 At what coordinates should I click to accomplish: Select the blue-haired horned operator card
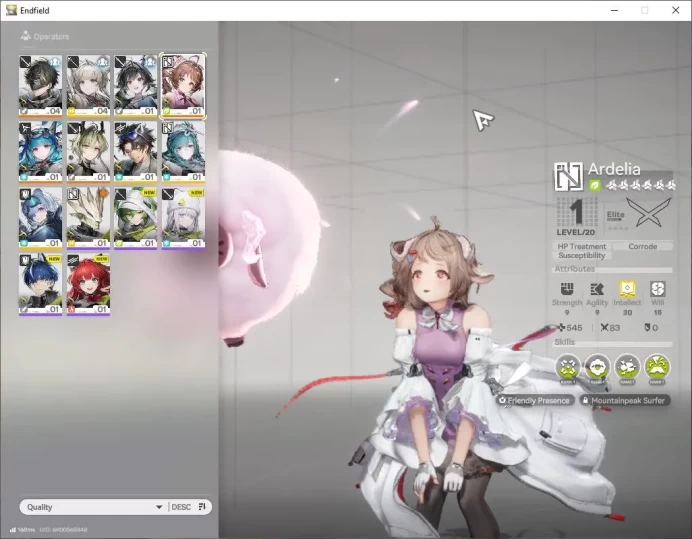[40, 152]
